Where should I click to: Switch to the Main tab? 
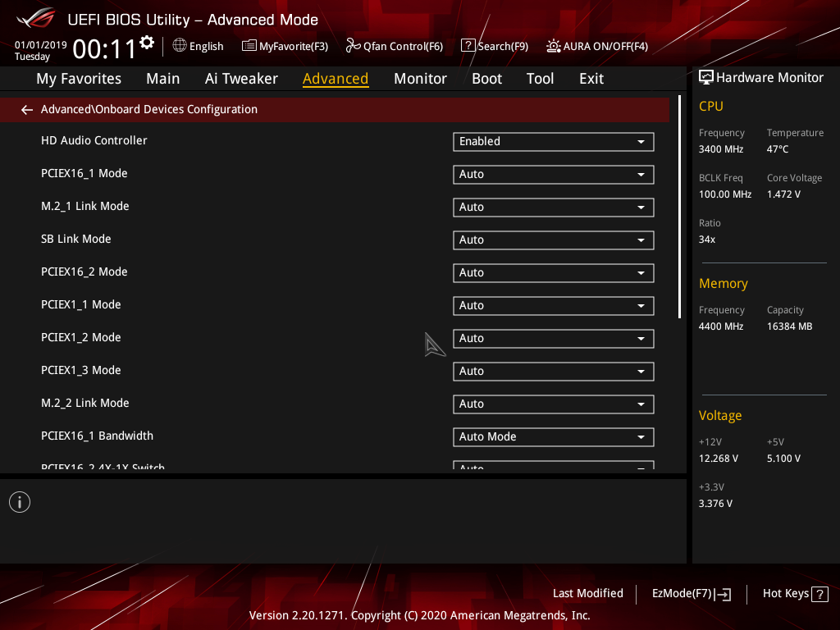(163, 79)
